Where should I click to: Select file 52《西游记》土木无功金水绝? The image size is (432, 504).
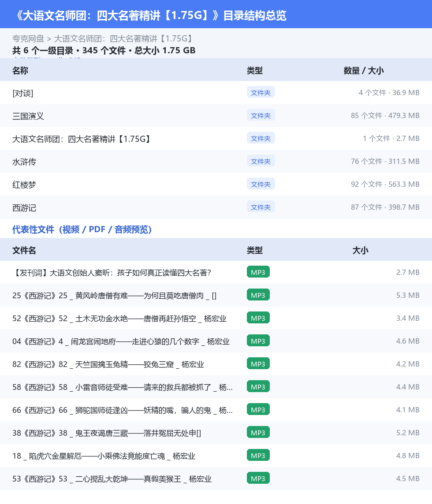coord(119,319)
